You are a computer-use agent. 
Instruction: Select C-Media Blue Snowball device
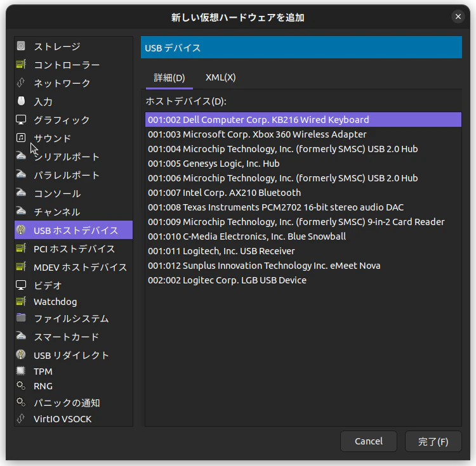pyautogui.click(x=303, y=236)
